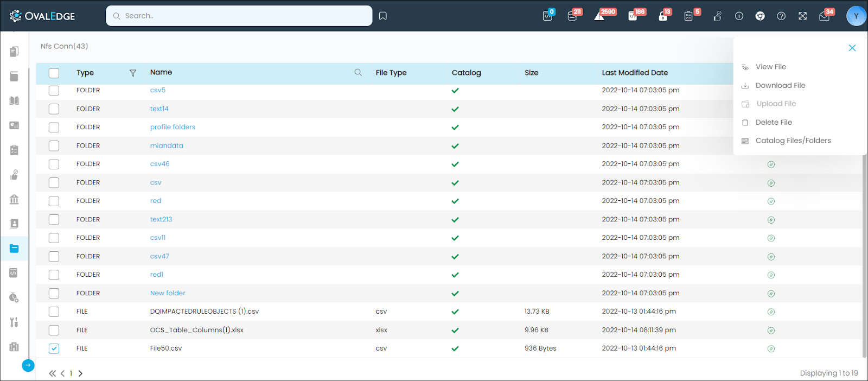Screen dimensions: 868x381
Task: Open the dashboard chart icon in sidebar
Action: pyautogui.click(x=14, y=125)
